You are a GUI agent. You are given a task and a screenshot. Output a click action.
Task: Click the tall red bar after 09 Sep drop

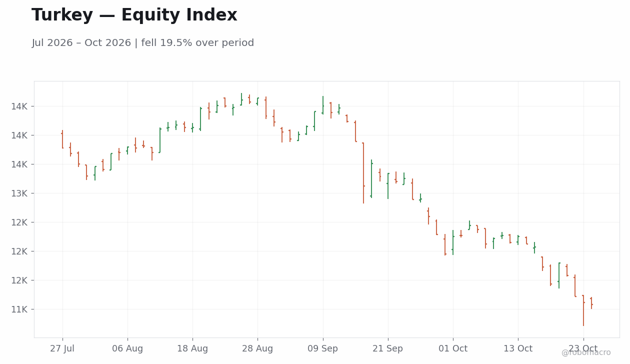(363, 173)
